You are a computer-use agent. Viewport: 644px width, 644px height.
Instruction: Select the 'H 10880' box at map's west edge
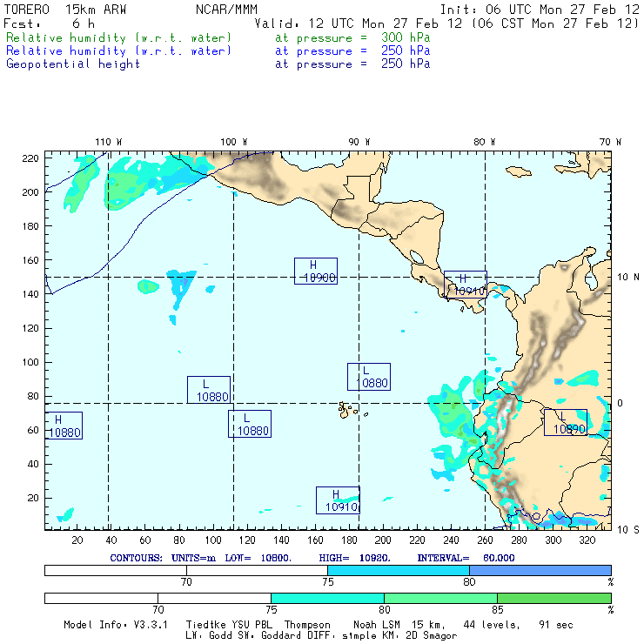coord(64,426)
